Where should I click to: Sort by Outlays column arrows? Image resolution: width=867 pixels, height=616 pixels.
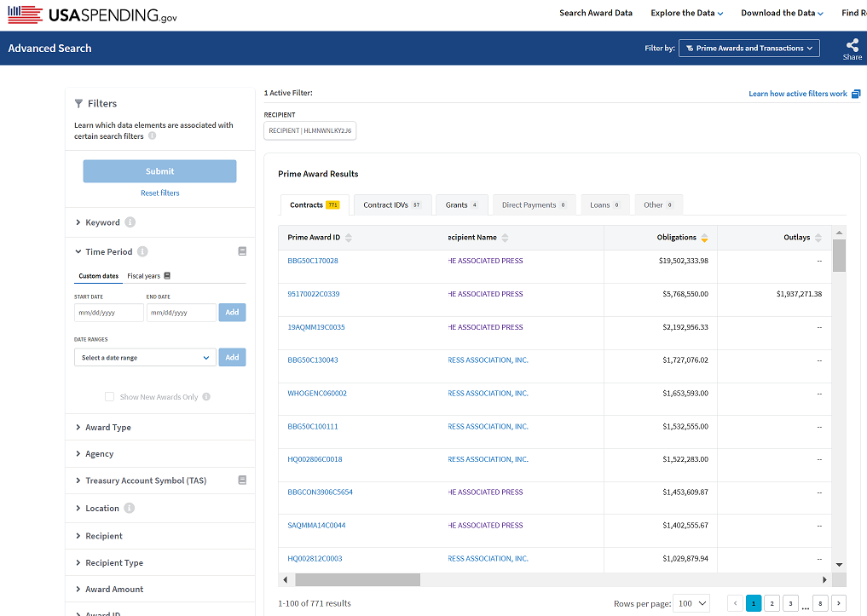818,238
